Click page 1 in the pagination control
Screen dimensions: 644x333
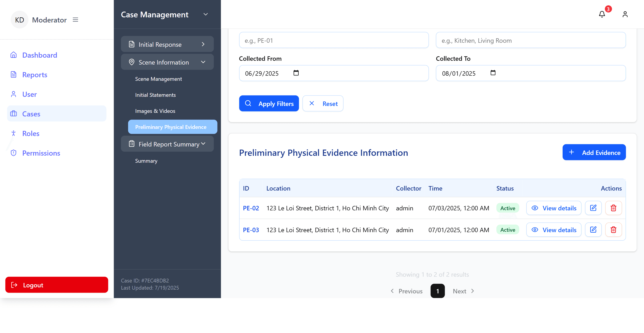coord(437,291)
